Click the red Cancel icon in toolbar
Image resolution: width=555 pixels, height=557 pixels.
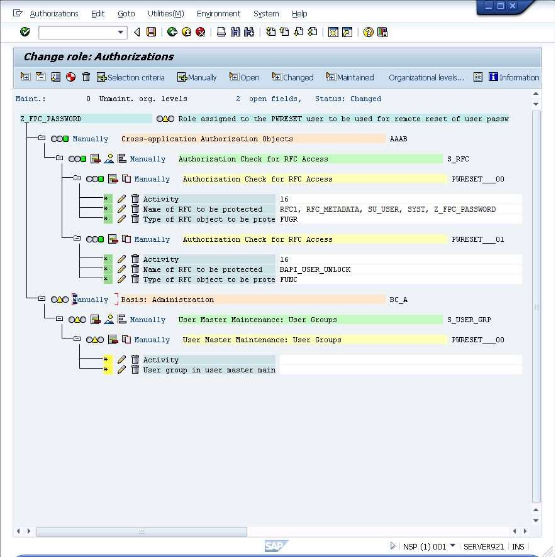(200, 32)
